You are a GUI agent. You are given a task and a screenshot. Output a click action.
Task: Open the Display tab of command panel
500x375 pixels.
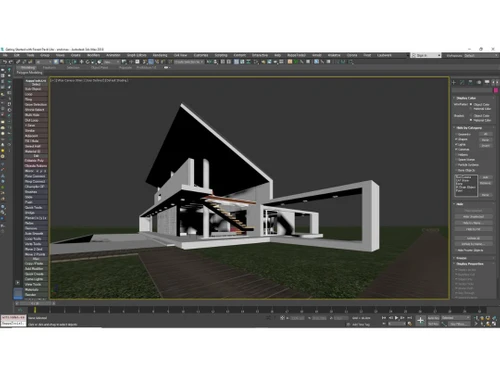click(487, 82)
